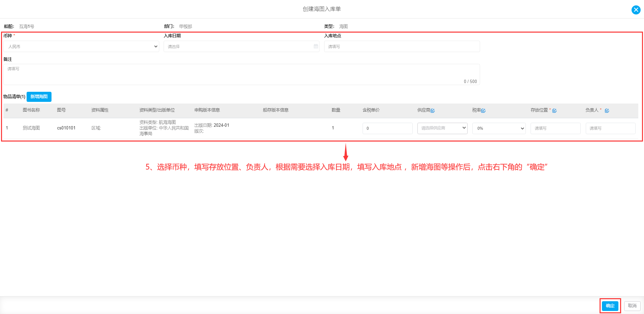This screenshot has height=314, width=644.
Task: Click the 含税单价 input showing 0
Action: click(387, 128)
